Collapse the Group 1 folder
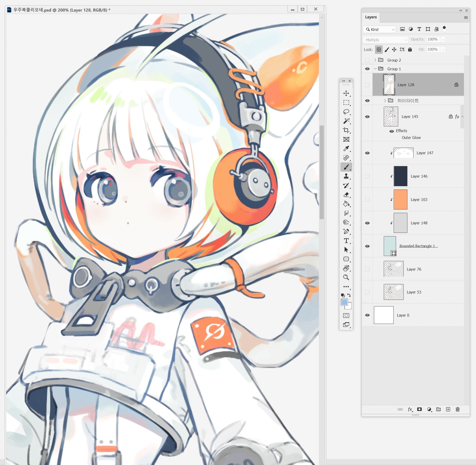 [x=375, y=69]
